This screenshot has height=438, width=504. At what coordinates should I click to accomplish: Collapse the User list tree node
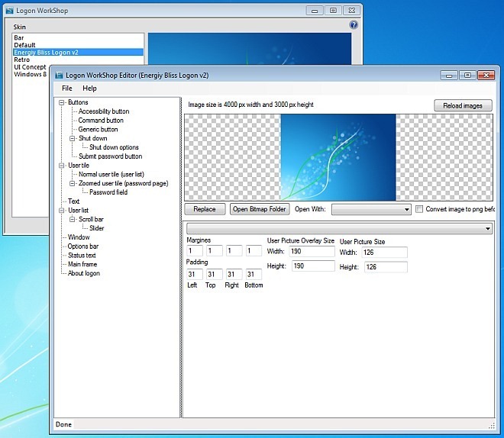click(x=61, y=211)
